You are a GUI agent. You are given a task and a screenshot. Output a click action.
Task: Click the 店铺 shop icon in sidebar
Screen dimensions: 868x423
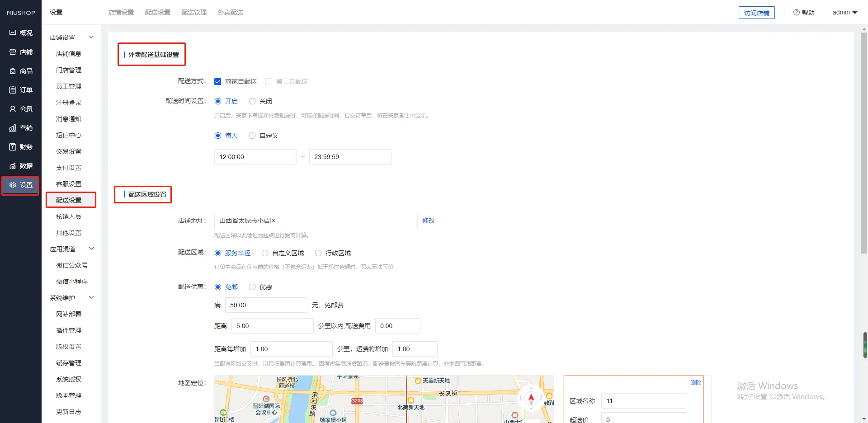click(13, 52)
